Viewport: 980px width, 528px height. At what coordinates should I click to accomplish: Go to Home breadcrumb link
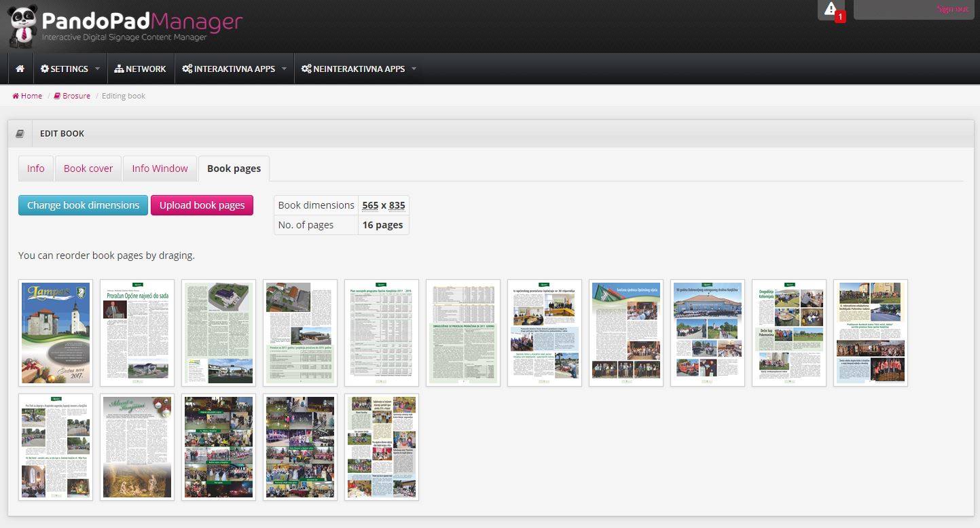tap(27, 96)
